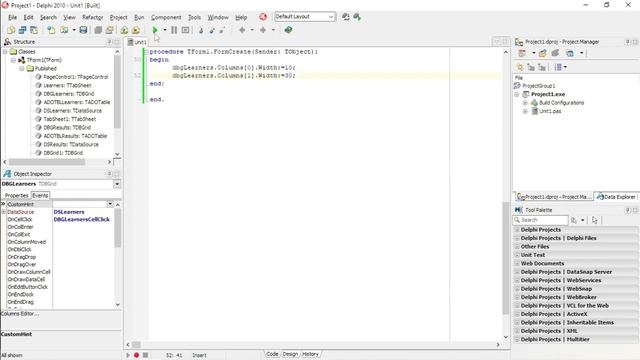
Task: Select ADOTBLResults: TADOTable tree item
Action: coord(75,136)
